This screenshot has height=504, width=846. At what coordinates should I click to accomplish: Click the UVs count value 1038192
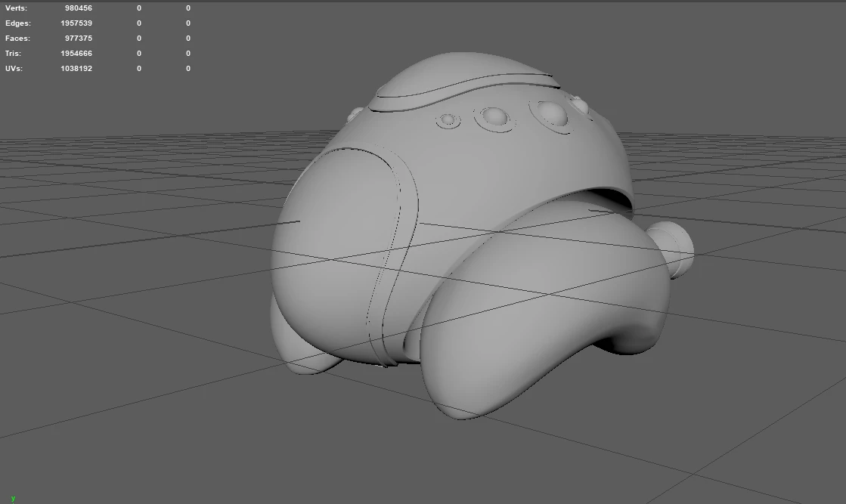tap(76, 69)
